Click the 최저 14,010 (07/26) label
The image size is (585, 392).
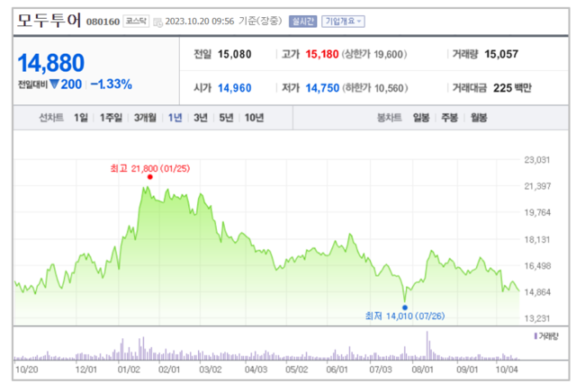point(405,316)
